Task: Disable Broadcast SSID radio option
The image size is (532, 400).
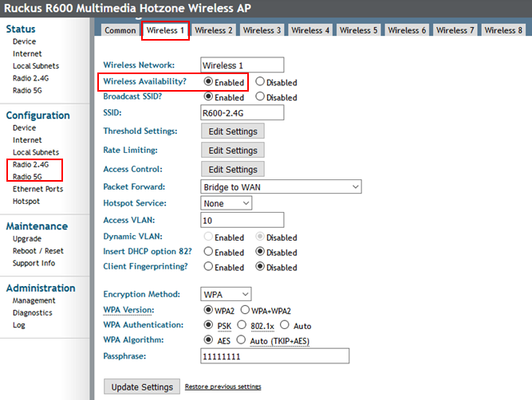Action: click(260, 96)
